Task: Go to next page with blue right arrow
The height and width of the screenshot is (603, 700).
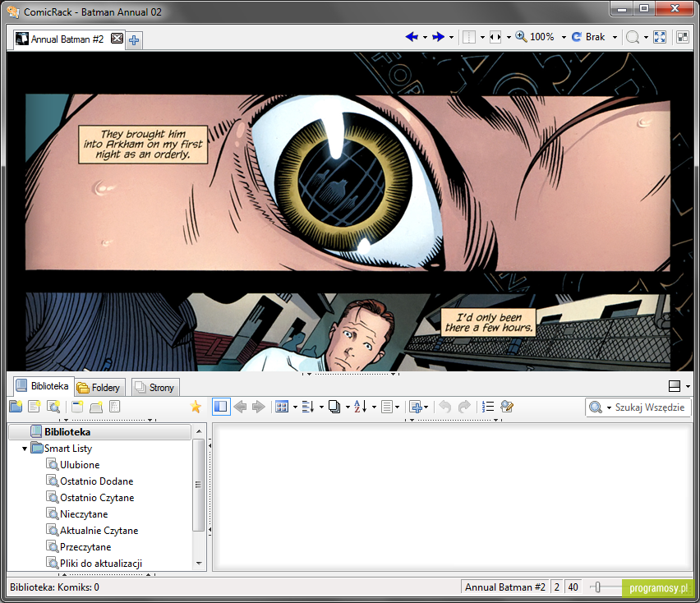Action: tap(439, 37)
